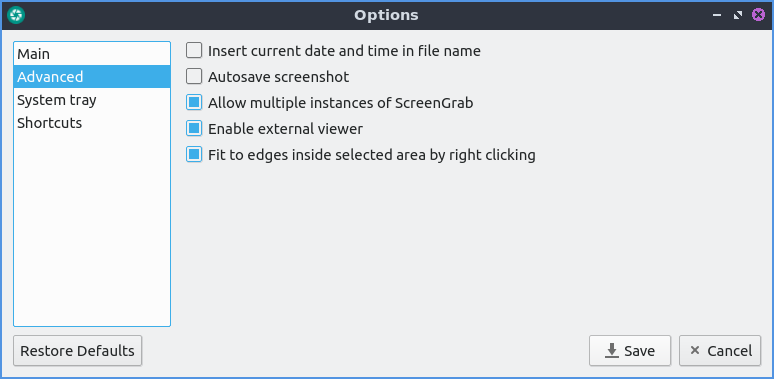Click the ScreenGrab app icon in title bar
This screenshot has width=774, height=379.
click(16, 15)
